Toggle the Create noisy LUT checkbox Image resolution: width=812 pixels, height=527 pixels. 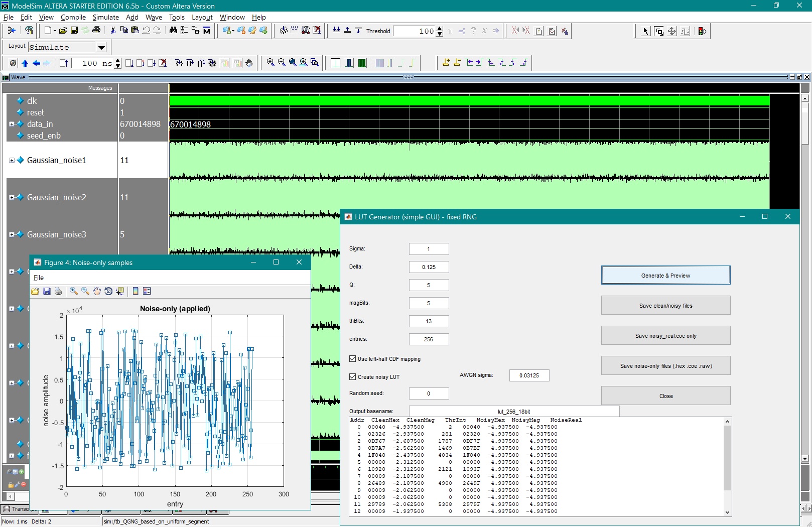352,377
